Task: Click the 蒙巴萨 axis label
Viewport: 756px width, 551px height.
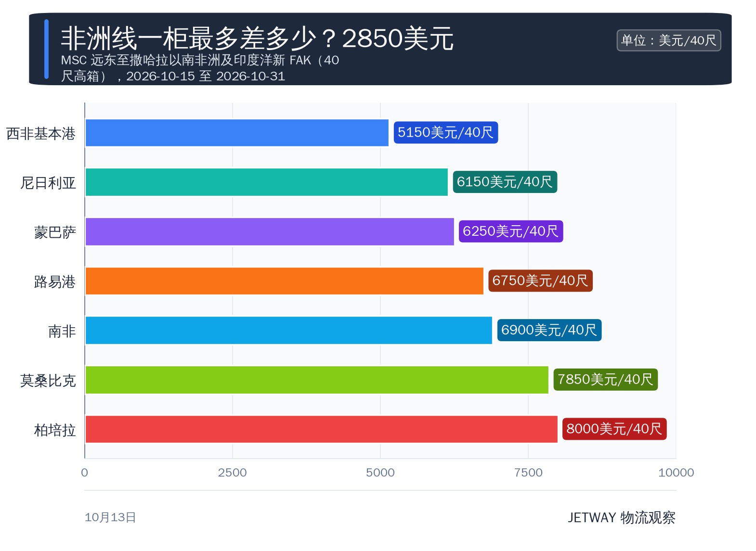Action: coord(55,232)
